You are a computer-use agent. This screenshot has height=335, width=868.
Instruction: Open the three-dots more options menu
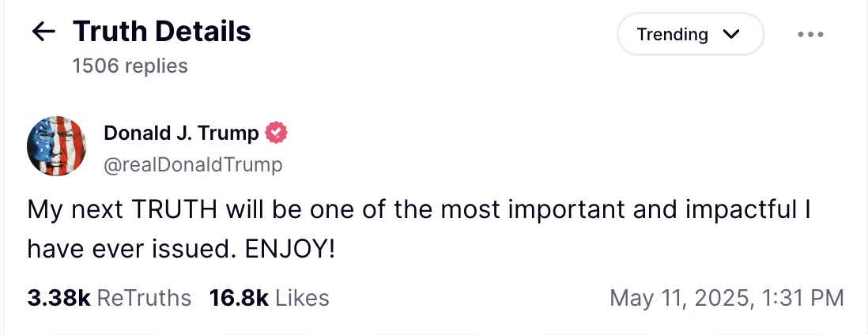point(810,34)
